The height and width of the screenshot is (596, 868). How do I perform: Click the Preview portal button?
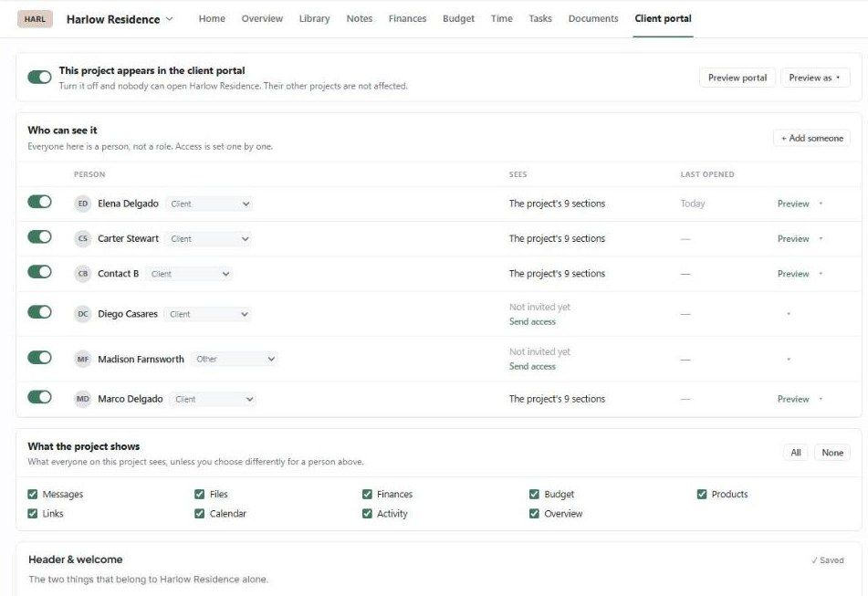tap(737, 78)
